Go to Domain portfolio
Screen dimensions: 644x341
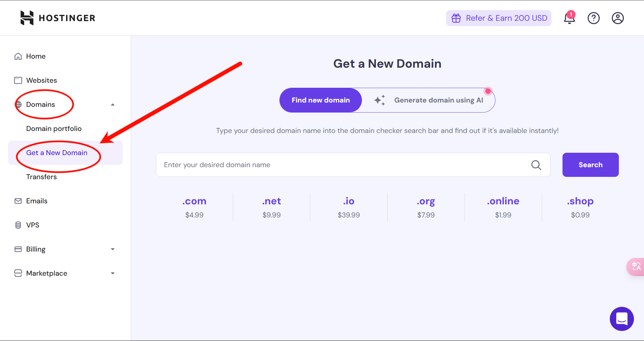point(54,129)
